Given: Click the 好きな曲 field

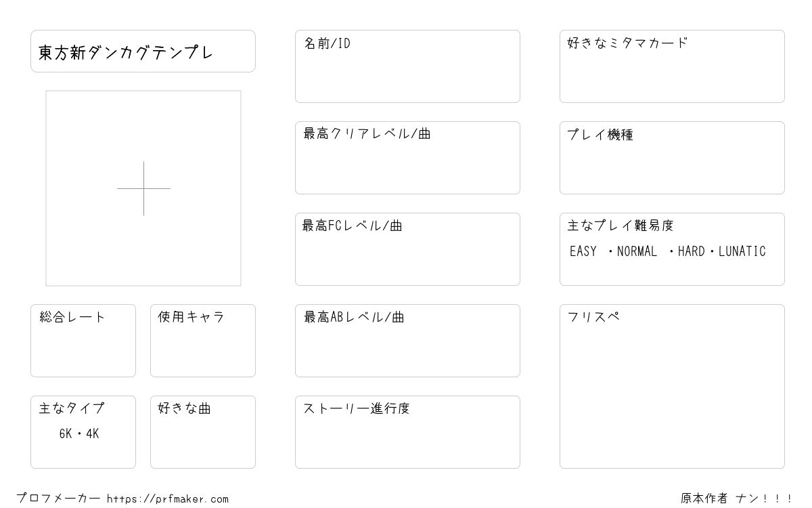Looking at the screenshot, I should coord(203,432).
